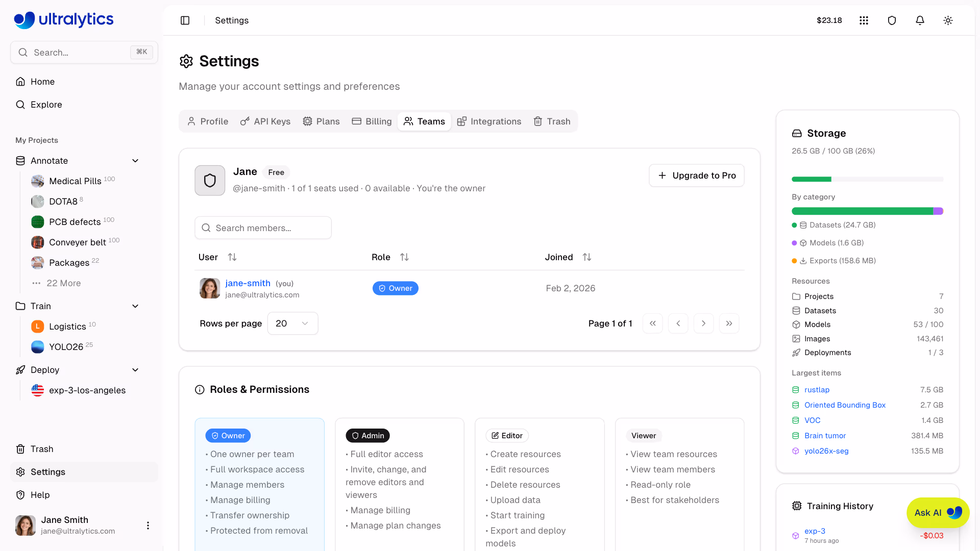Open the apps grid icon

point(864,20)
